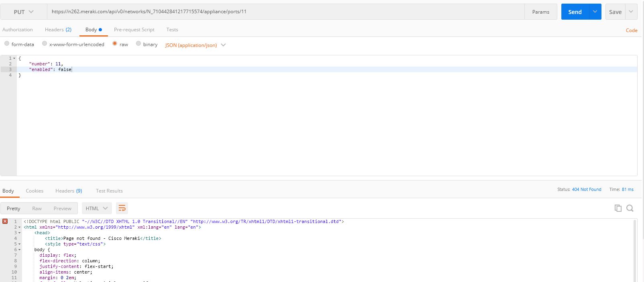Collapse the JSON object on line 1

(14, 59)
